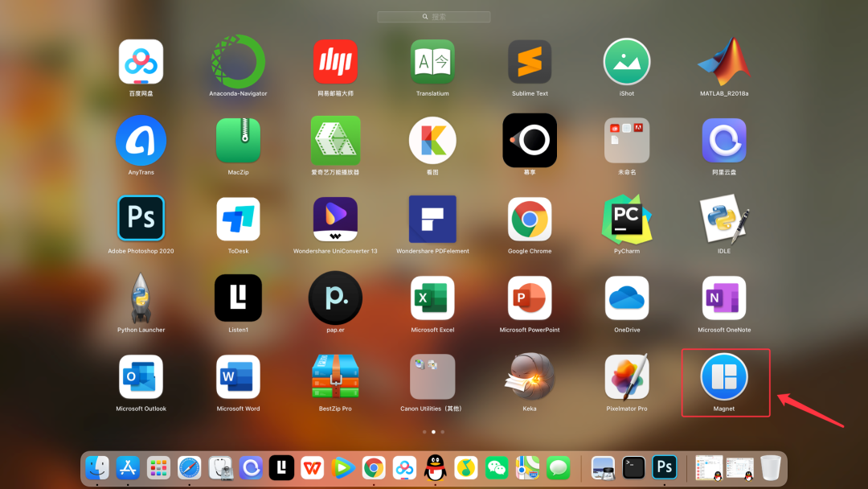Open Microsoft Excel
The height and width of the screenshot is (489, 868).
tap(432, 298)
